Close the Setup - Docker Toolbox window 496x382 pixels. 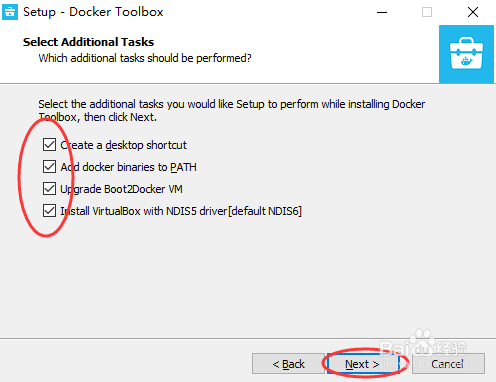473,12
